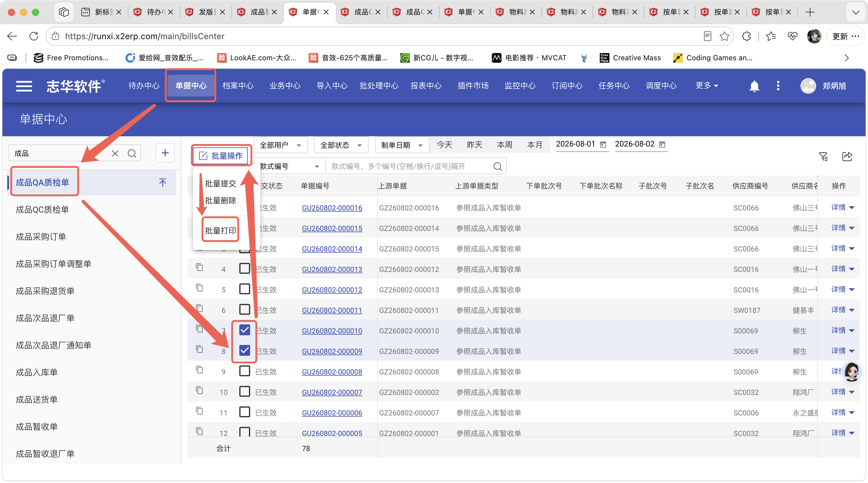The height and width of the screenshot is (483, 868).
Task: Uncheck the row GU260802-000010 checkbox
Action: pyautogui.click(x=245, y=330)
